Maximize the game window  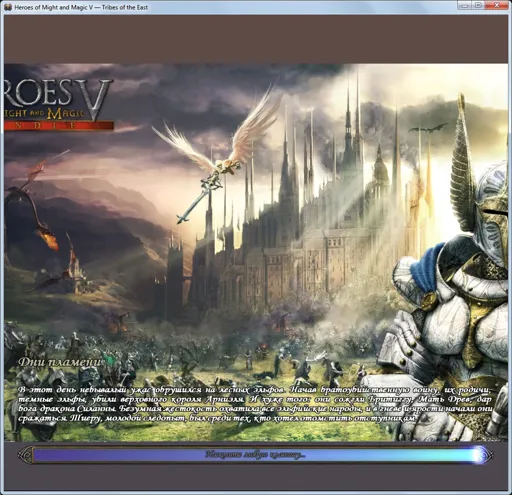point(478,6)
